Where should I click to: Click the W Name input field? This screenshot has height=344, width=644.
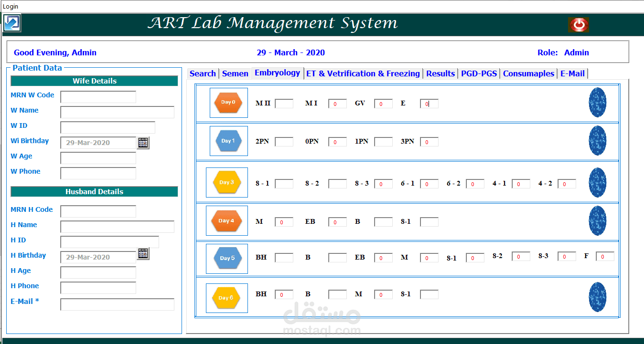118,112
